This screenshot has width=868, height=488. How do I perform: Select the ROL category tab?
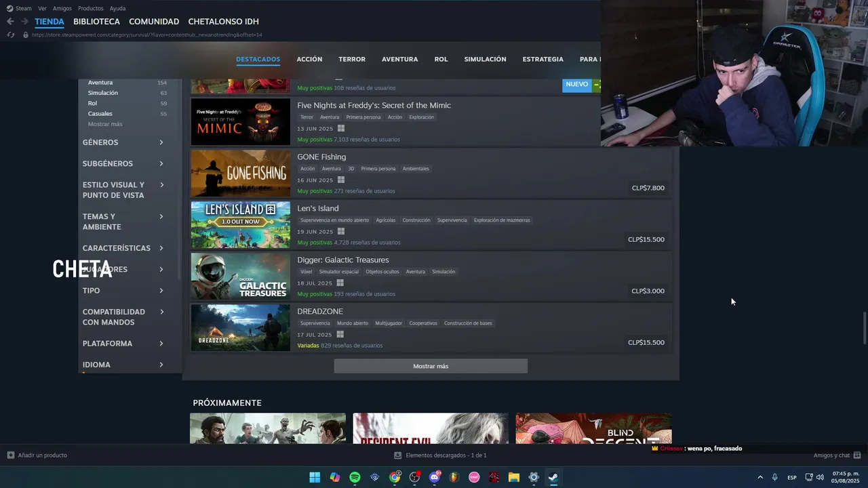click(x=441, y=59)
